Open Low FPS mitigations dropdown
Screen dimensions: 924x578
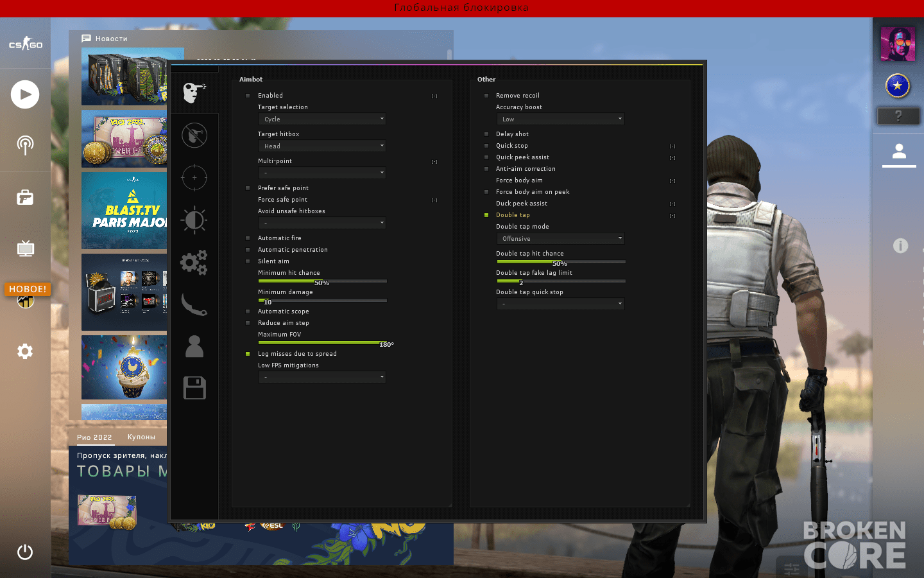pos(322,377)
